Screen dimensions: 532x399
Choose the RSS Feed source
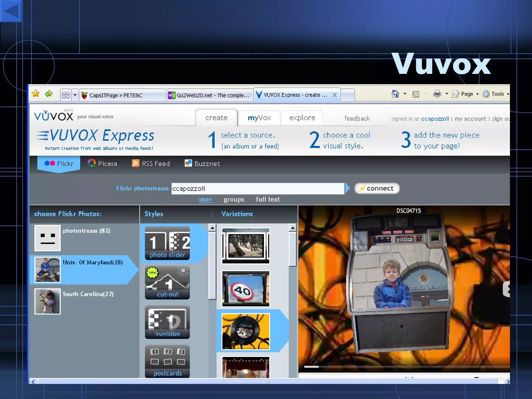point(151,163)
